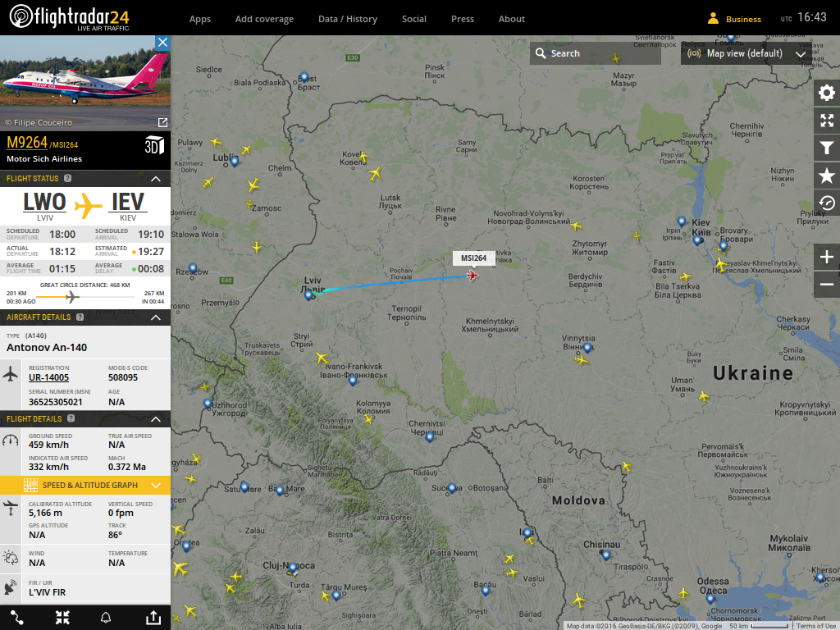Click the Business account button
Viewport: 840px width, 630px height.
point(734,19)
